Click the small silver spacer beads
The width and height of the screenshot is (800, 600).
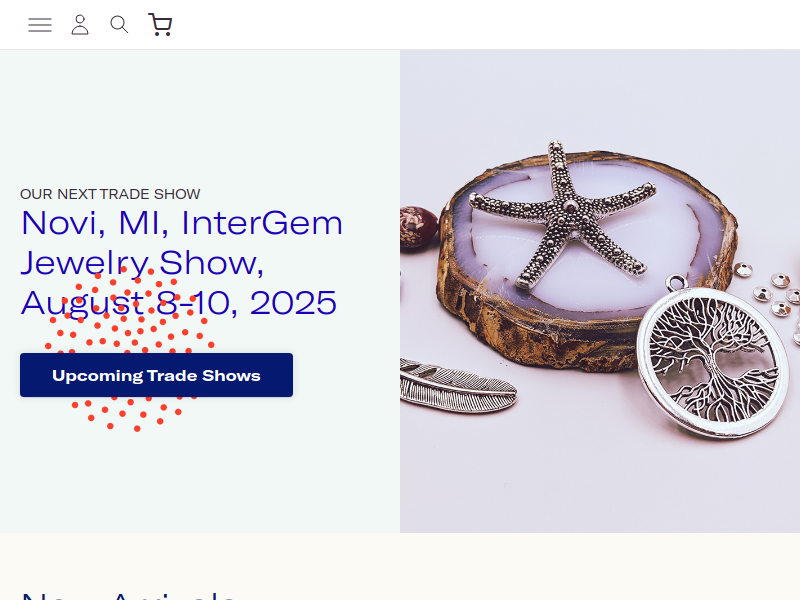coord(773,293)
